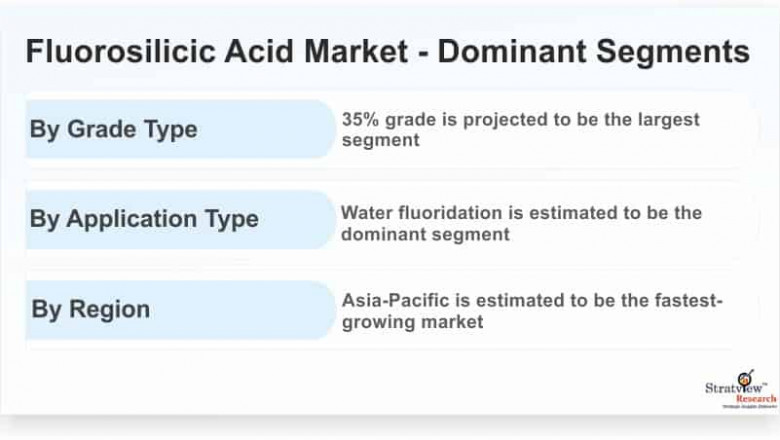Select the "By Grade Type" label
780x440 pixels.
tap(113, 129)
